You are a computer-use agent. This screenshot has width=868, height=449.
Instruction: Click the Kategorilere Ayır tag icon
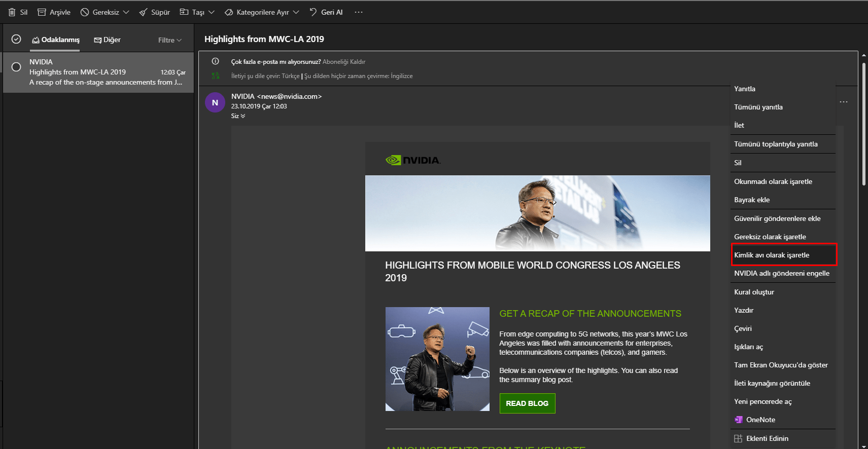coord(229,12)
